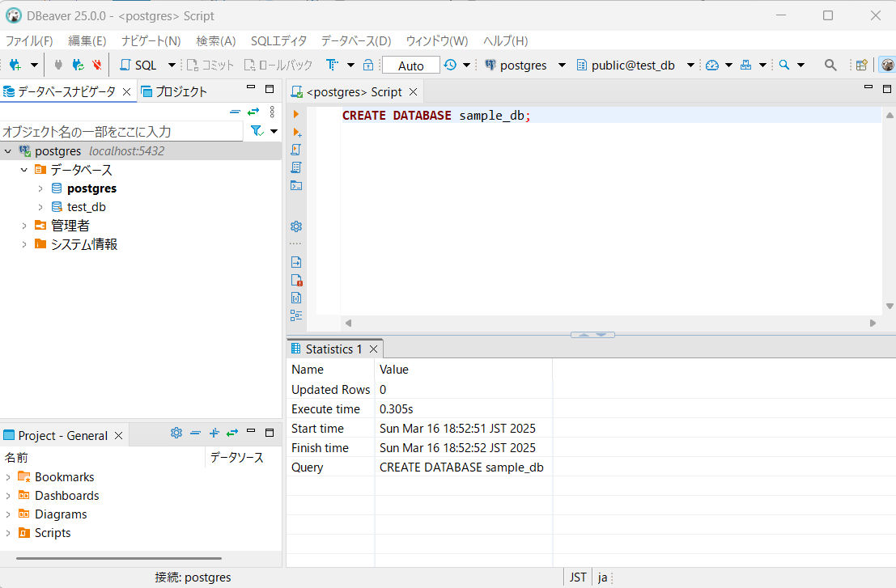896x588 pixels.
Task: Open the editor side panel gear settings
Action: 296,226
